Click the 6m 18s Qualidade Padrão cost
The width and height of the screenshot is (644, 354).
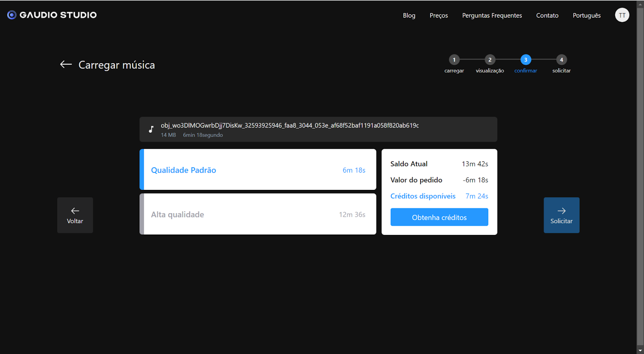354,170
